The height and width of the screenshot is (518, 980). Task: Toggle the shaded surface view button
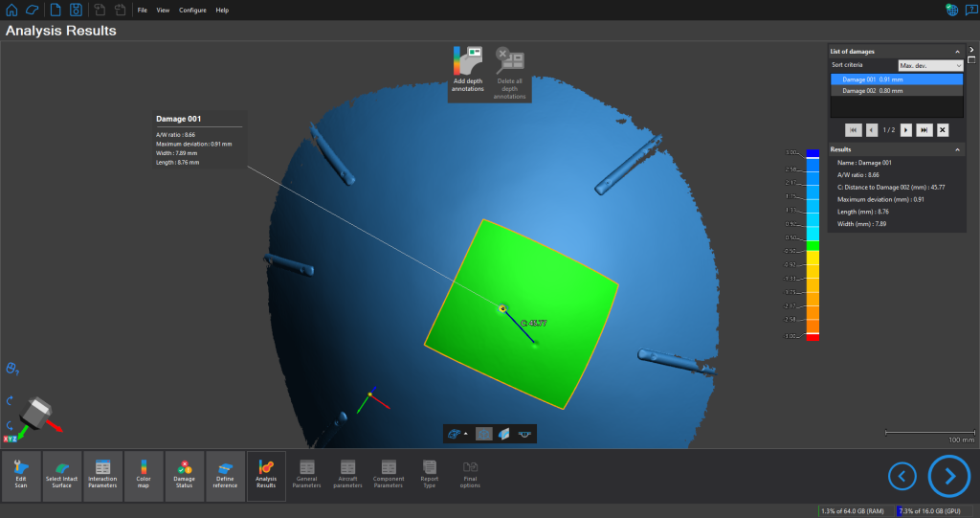[504, 434]
